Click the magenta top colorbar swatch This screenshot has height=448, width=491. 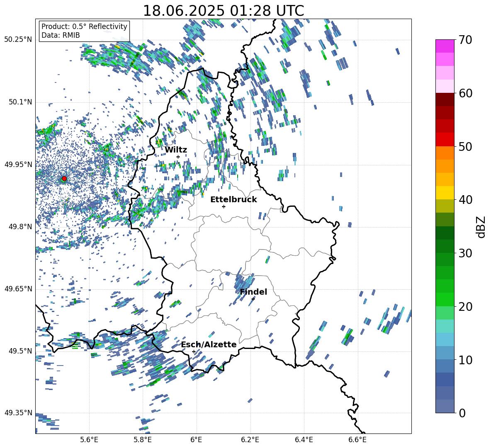pos(445,46)
